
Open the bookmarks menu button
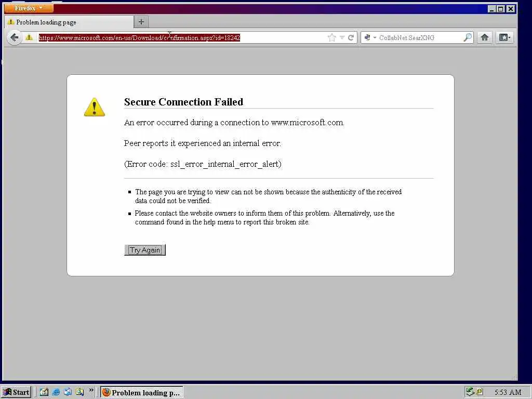(505, 37)
